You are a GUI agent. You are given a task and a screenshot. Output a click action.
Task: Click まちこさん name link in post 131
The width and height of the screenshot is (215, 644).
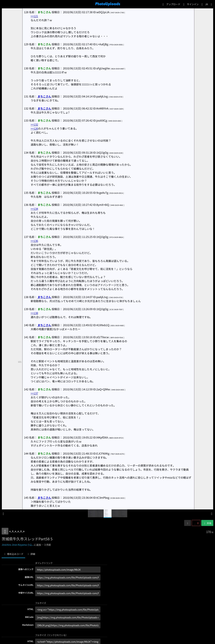[x=44, y=96]
